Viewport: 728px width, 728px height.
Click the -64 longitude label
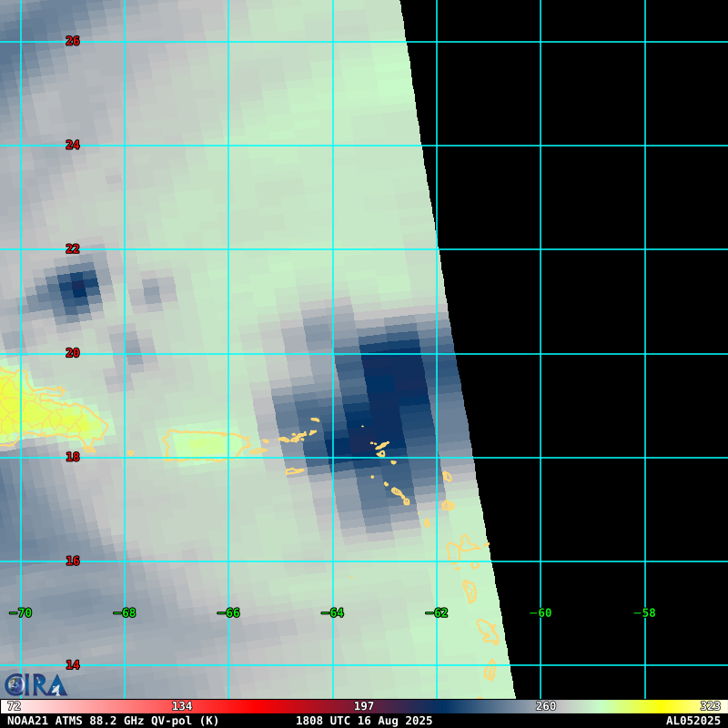(x=332, y=613)
